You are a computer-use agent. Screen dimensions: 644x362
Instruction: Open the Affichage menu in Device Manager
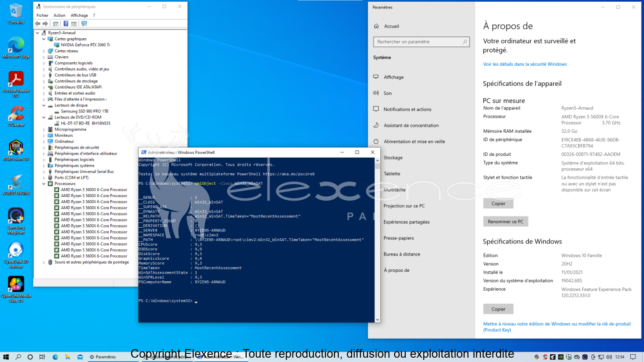79,15
